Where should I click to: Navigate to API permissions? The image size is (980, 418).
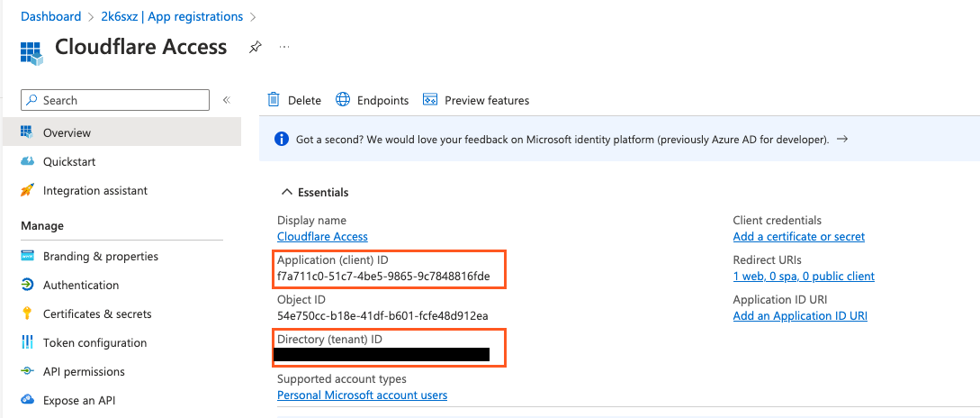(84, 371)
